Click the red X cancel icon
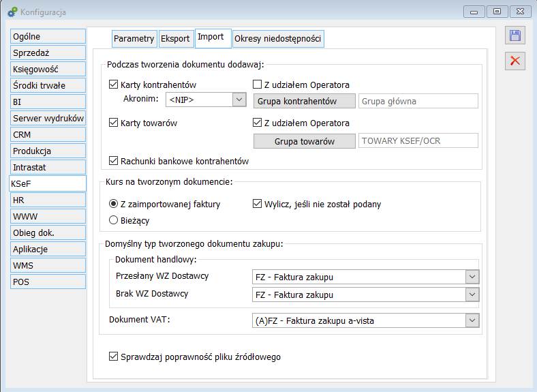Screen dimensions: 537x392 (x=515, y=61)
